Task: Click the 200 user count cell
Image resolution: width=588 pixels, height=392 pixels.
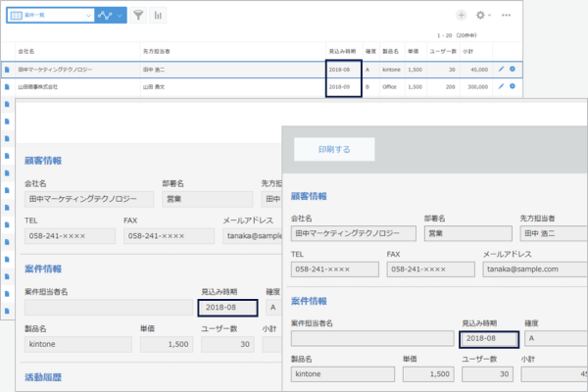Action: tap(451, 87)
